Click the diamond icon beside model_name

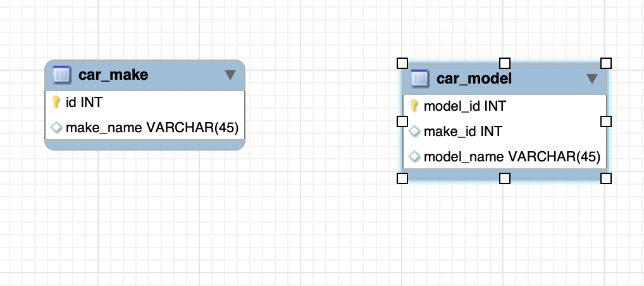pos(414,156)
